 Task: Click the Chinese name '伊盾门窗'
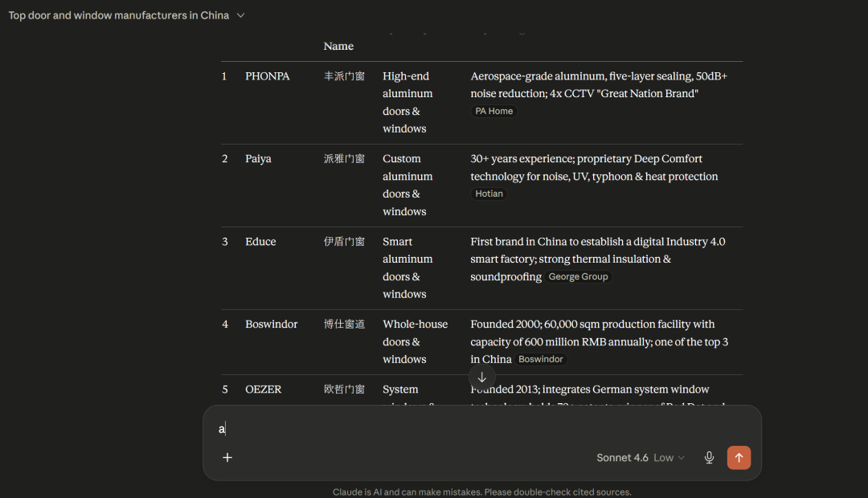click(x=344, y=242)
